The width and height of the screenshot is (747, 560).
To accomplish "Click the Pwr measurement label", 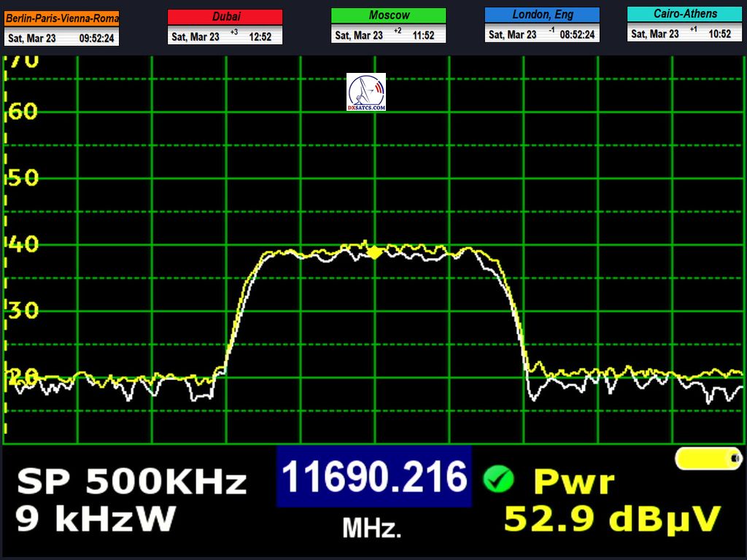I will 574,482.
